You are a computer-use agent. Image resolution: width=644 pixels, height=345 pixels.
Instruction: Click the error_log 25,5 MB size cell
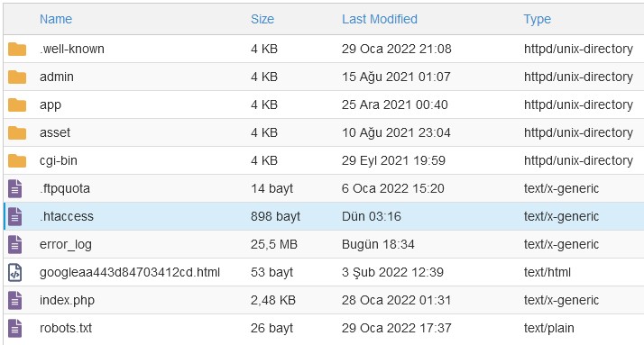pyautogui.click(x=274, y=244)
